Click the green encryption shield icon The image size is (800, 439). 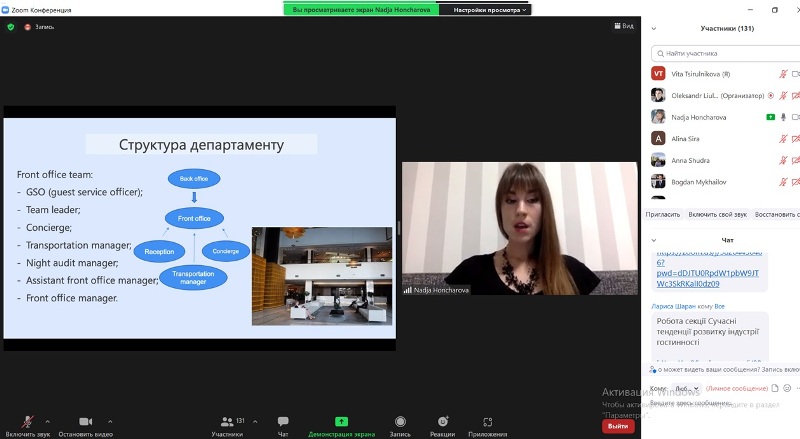click(11, 27)
